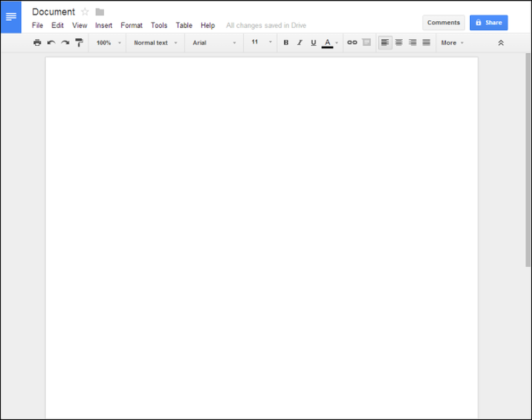The image size is (532, 420).
Task: Click inside the blank document page
Action: [262, 237]
